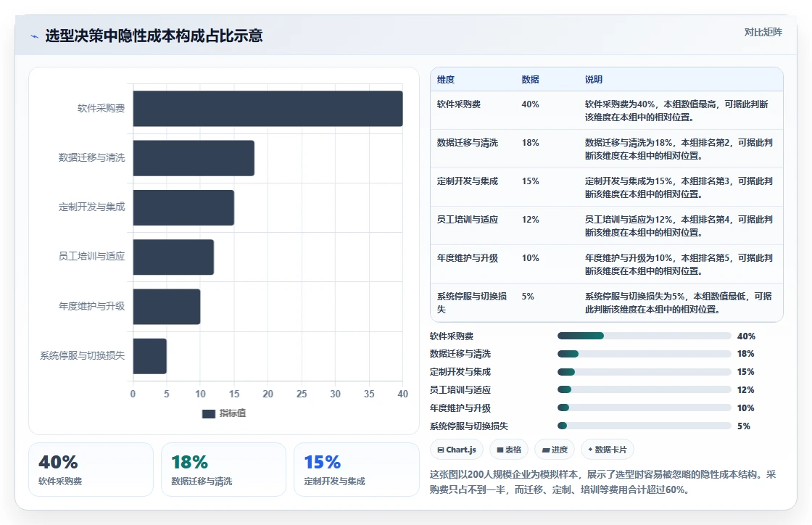The height and width of the screenshot is (525, 812).
Task: Click the 系统停服与切换损失 cell in the table
Action: tap(472, 303)
